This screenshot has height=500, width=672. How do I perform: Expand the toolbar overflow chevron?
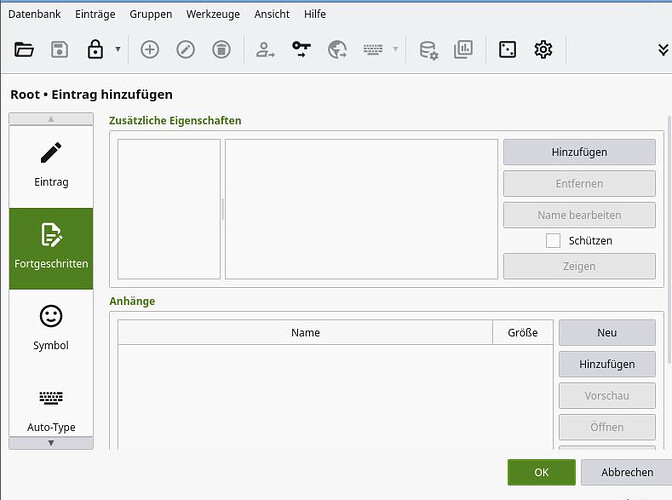click(x=662, y=49)
